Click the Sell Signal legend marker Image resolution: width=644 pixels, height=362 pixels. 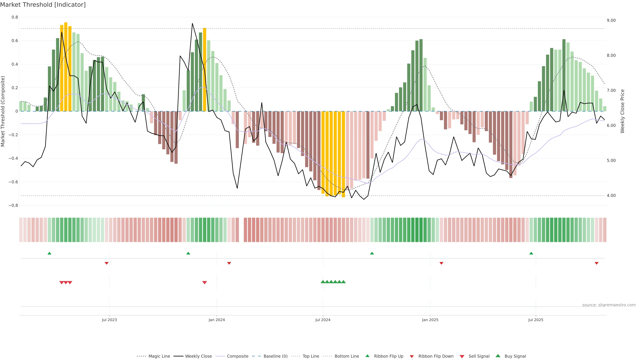(462, 356)
